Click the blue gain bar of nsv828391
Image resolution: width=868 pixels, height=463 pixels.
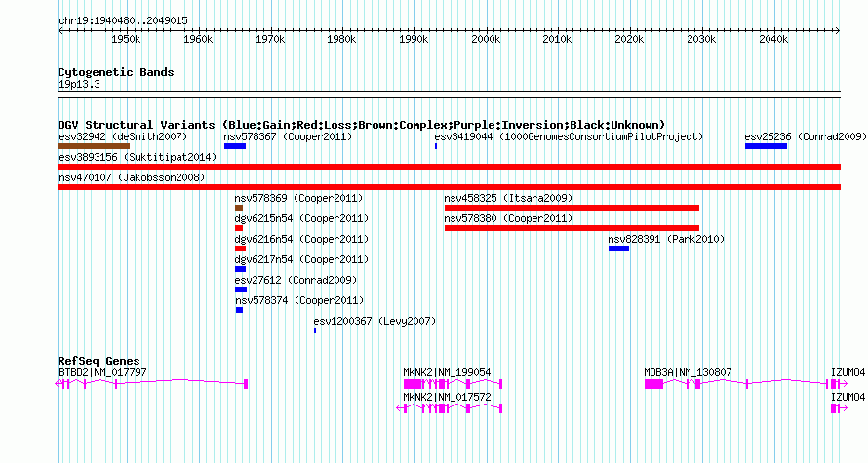[619, 249]
